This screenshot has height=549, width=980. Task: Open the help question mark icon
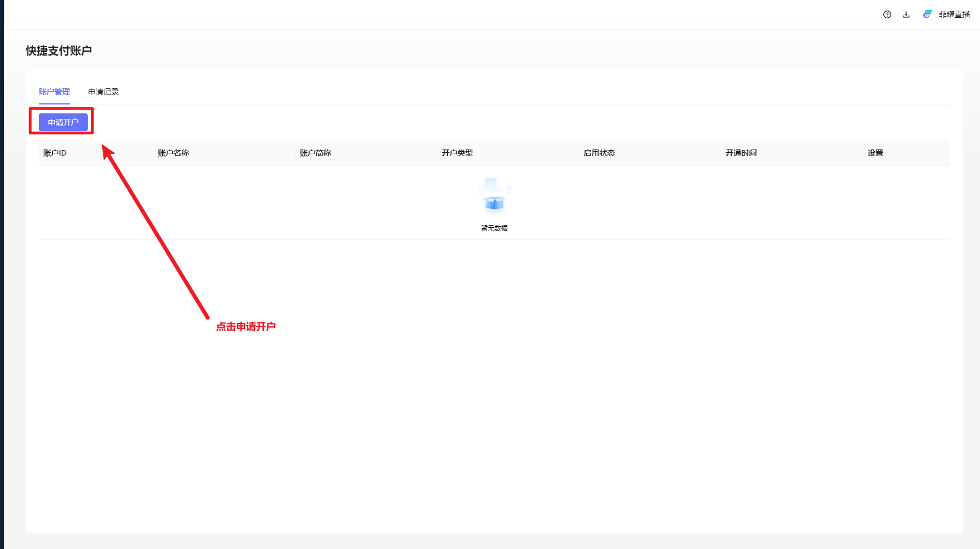(887, 14)
